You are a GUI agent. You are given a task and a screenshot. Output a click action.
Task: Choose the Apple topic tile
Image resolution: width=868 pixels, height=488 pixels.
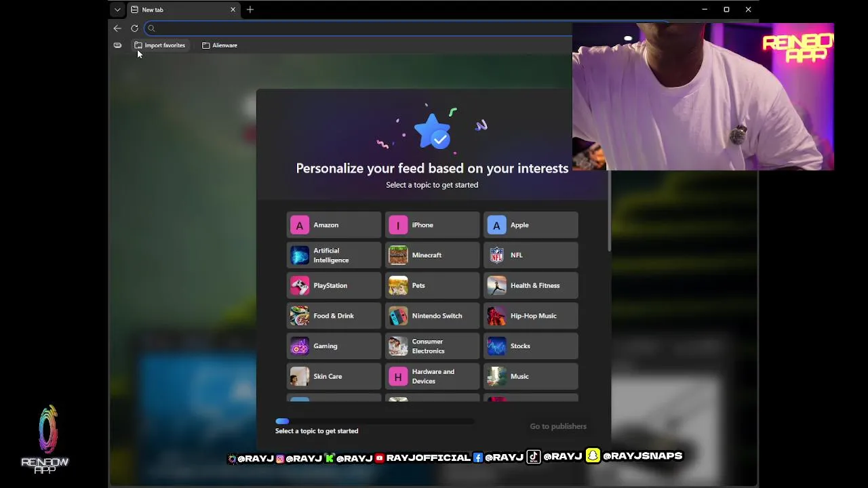530,225
